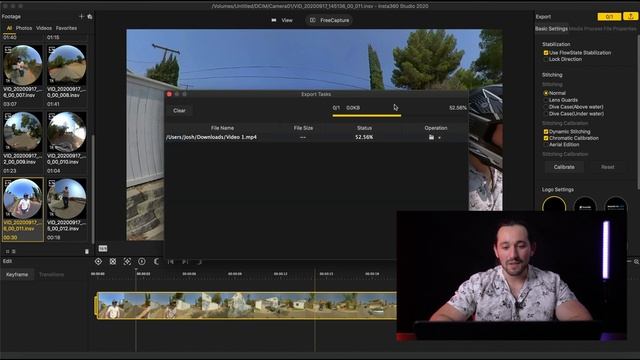
Task: Click the File Size column header
Action: 303,128
